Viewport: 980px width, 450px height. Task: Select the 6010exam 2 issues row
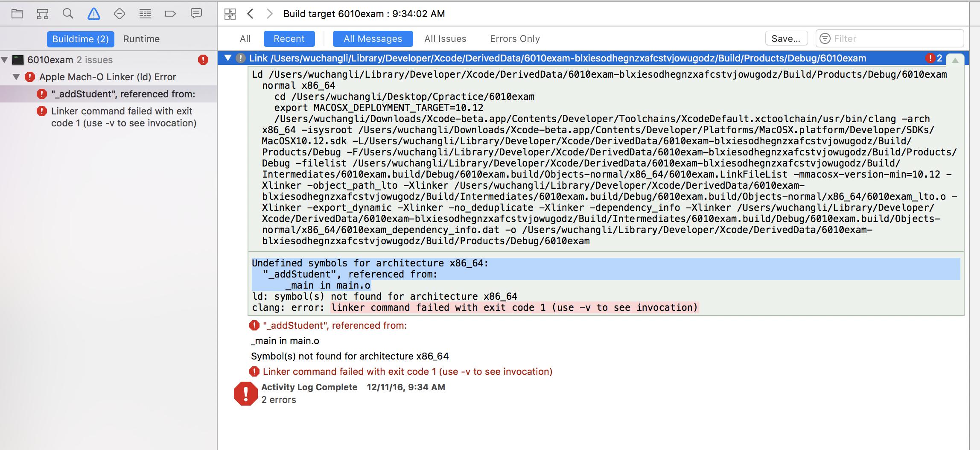coord(108,60)
